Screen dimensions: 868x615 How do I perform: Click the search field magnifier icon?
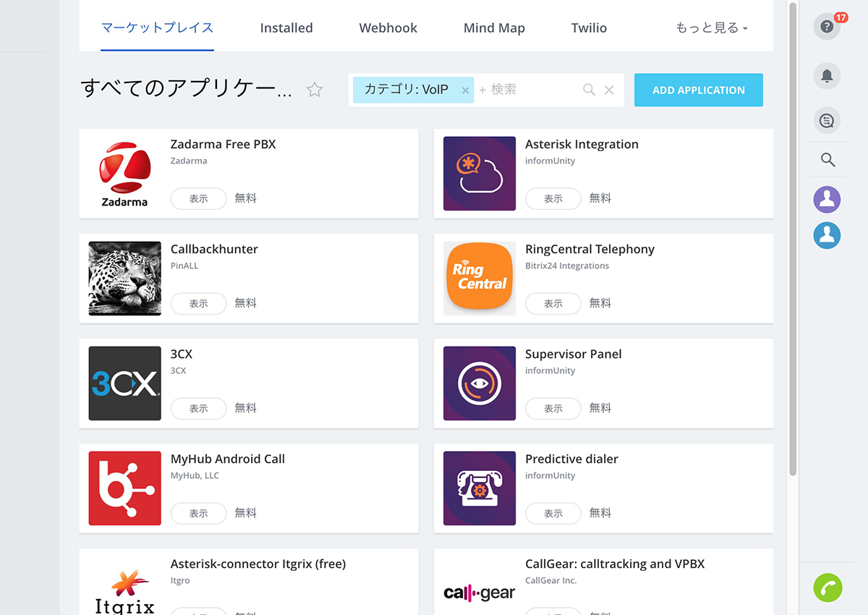[589, 90]
